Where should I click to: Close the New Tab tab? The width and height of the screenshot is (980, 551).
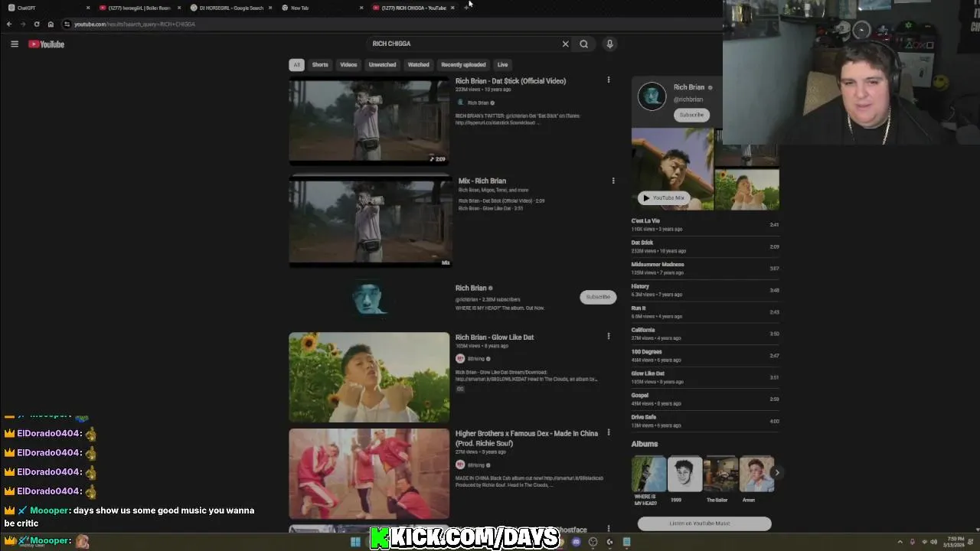(361, 8)
